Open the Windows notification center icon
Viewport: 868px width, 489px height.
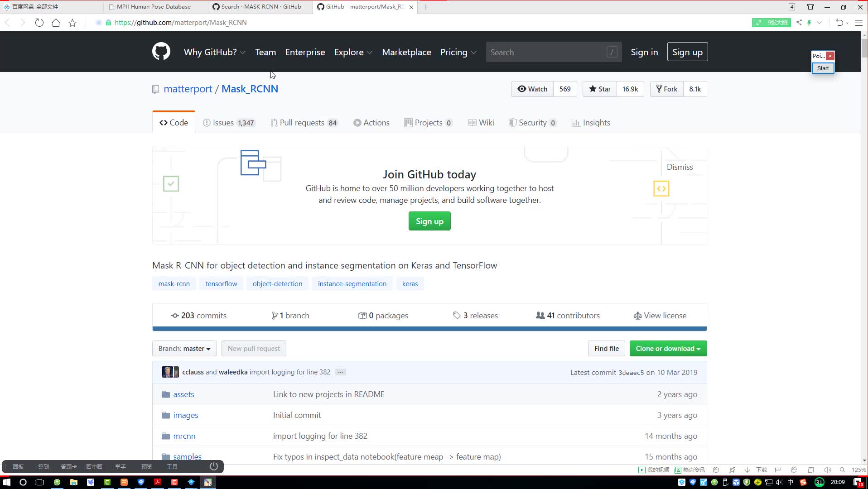click(x=858, y=482)
